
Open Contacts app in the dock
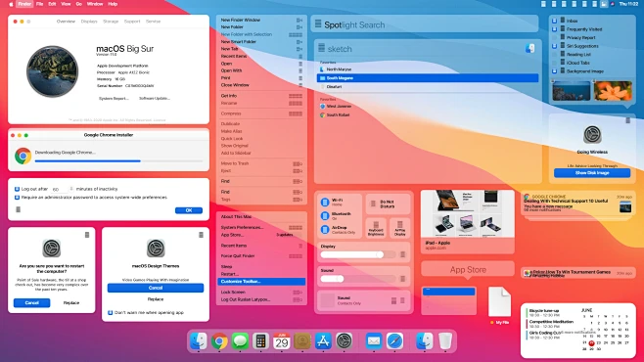tap(302, 341)
